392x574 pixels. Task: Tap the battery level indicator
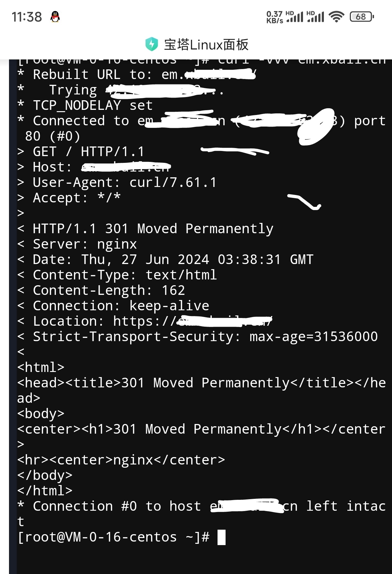(x=362, y=16)
